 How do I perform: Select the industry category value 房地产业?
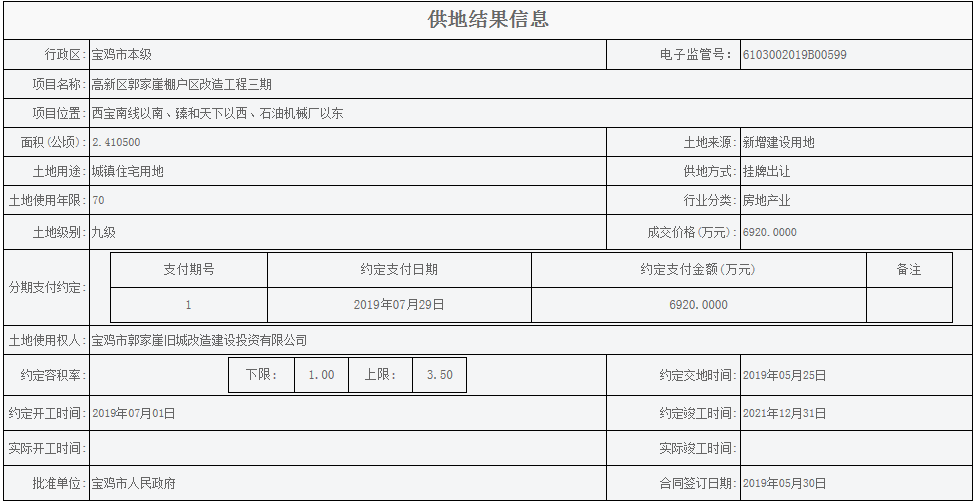[766, 201]
